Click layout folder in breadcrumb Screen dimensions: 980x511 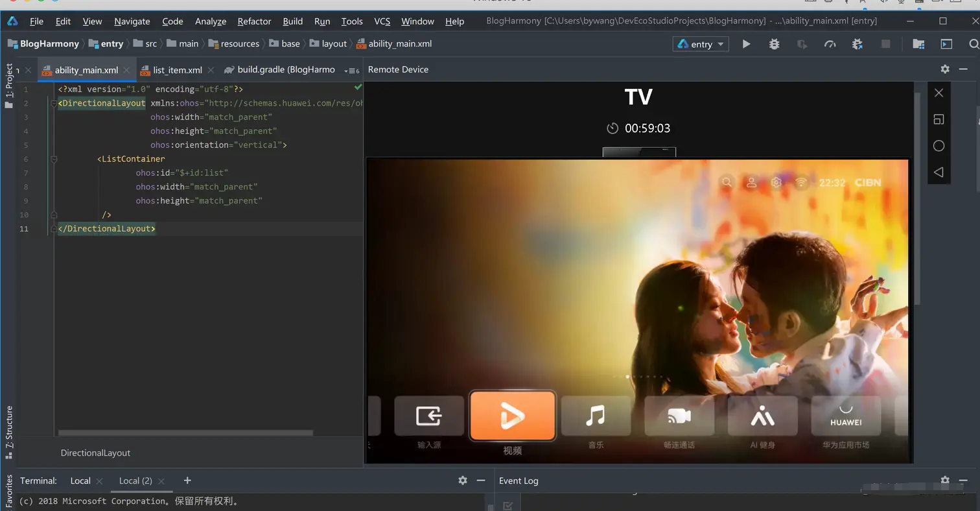click(x=328, y=44)
